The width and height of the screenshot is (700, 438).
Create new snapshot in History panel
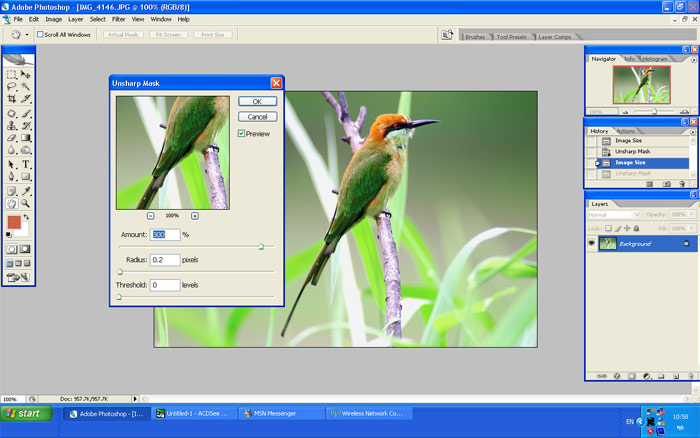[667, 184]
